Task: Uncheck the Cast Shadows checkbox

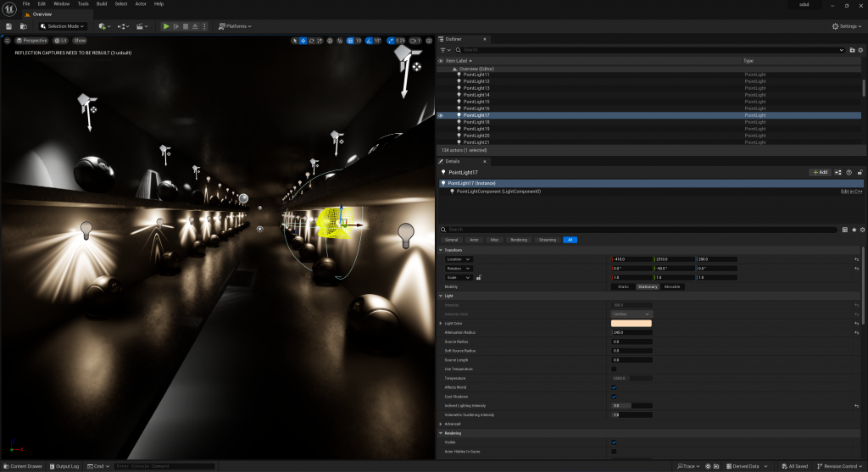Action: 614,397
